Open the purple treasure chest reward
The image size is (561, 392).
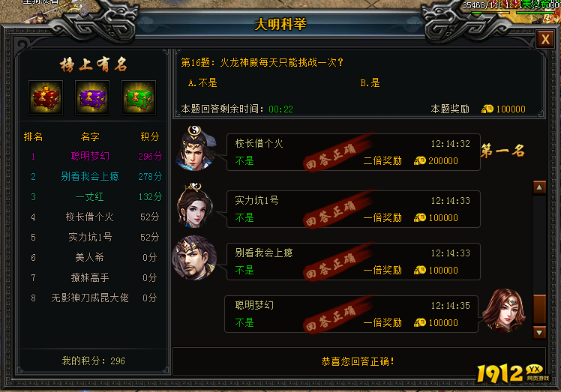coord(92,97)
